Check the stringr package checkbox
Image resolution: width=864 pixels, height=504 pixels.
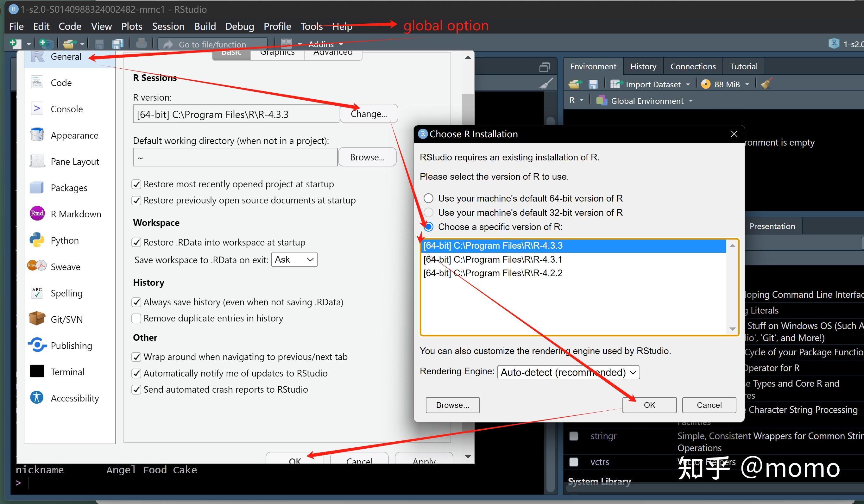tap(574, 436)
